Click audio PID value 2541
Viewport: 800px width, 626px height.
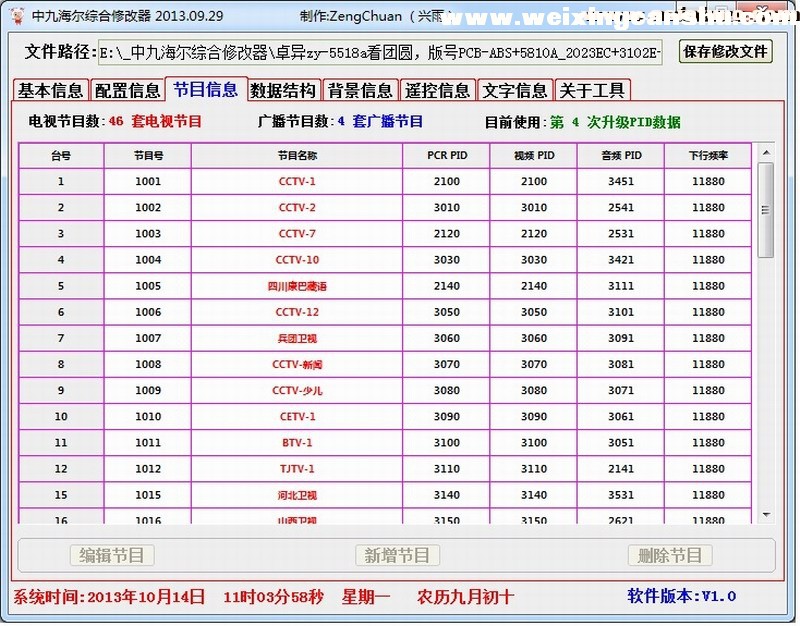point(621,208)
